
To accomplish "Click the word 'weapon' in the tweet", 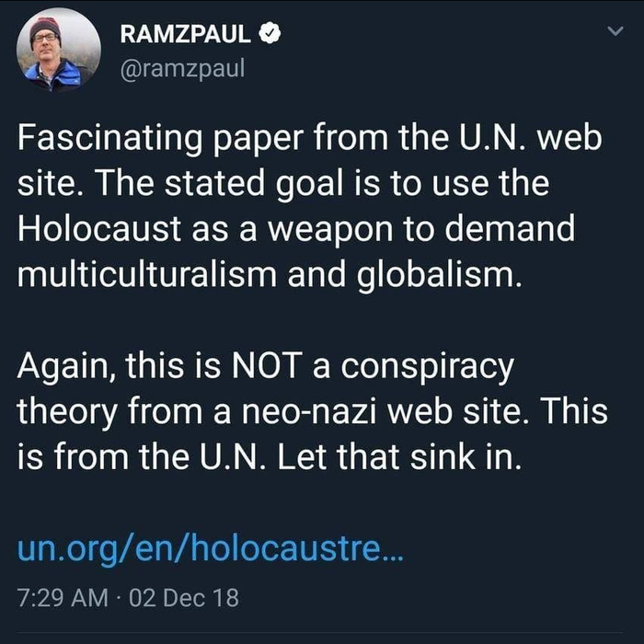I will pos(330,231).
